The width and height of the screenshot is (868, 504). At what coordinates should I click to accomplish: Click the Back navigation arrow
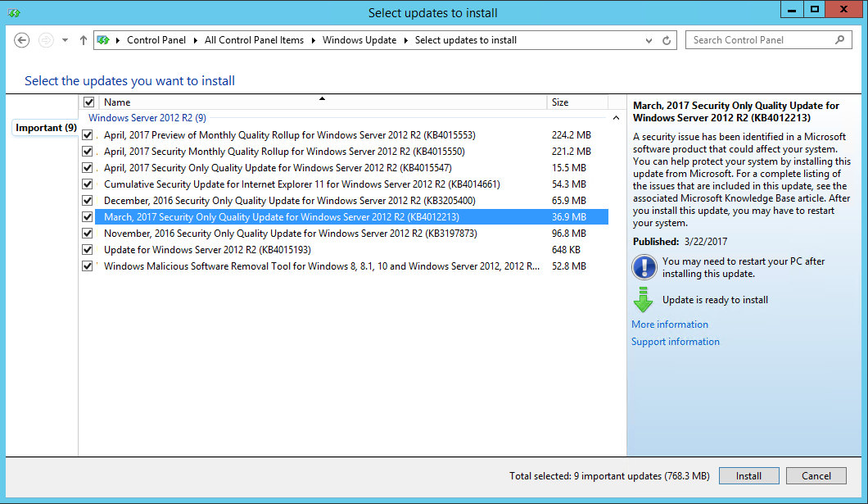tap(21, 40)
